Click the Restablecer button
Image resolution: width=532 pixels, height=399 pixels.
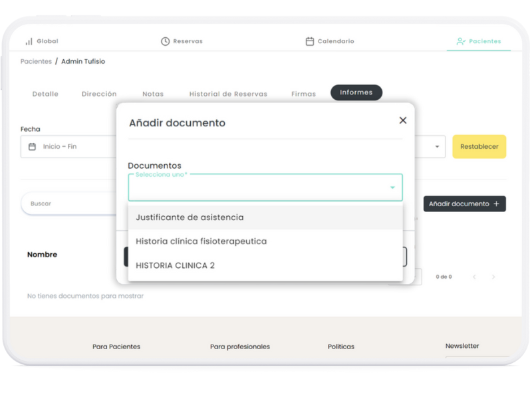click(x=479, y=146)
